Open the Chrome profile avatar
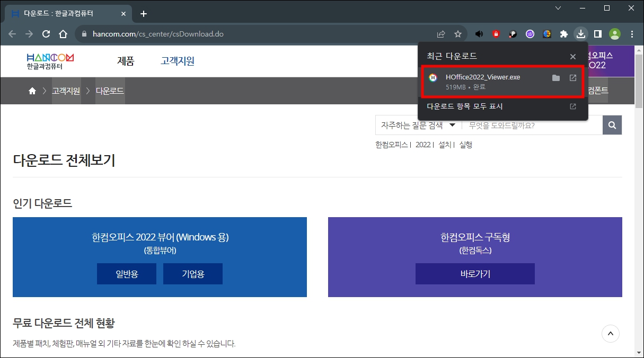Screen dimensions: 644x358 (615, 34)
